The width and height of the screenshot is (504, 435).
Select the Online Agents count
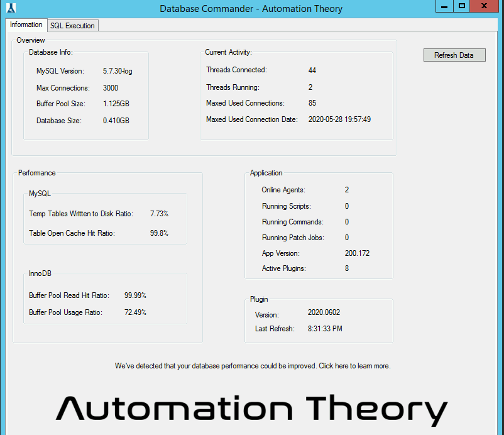point(347,190)
